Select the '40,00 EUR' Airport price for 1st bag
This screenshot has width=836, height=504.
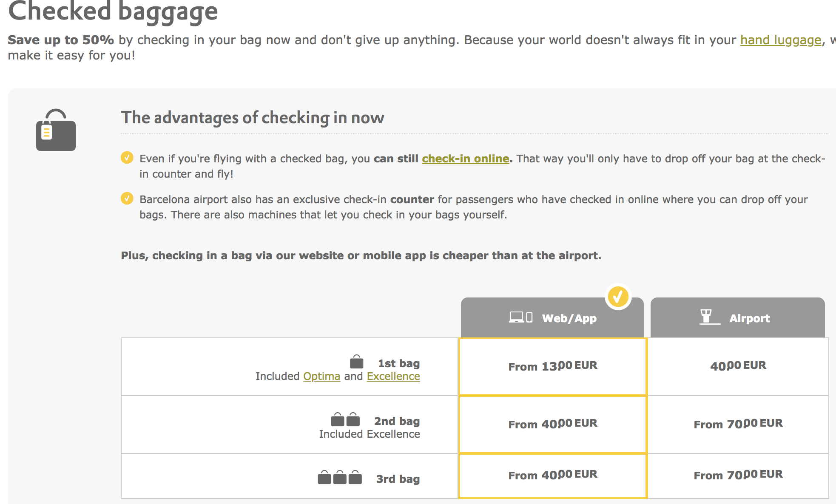tap(738, 367)
